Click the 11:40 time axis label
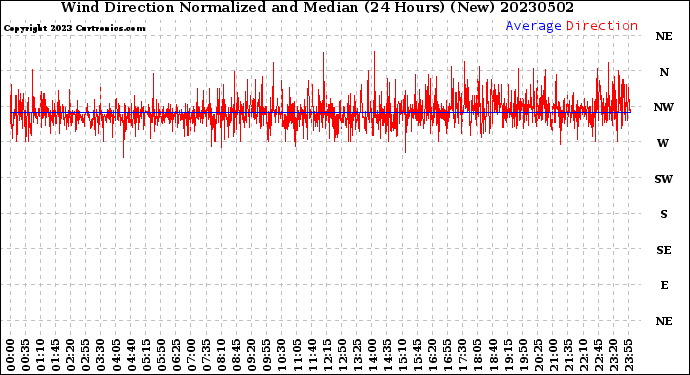 (x=312, y=355)
